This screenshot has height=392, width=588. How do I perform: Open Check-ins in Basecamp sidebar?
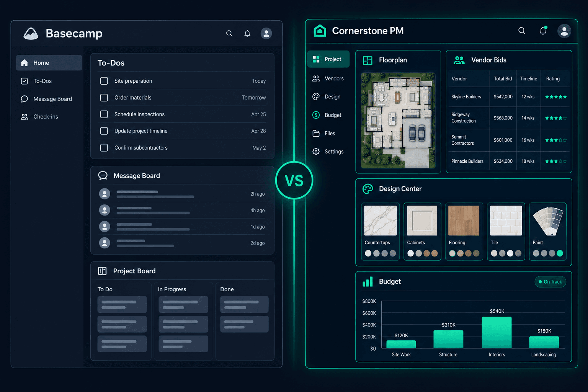tap(49, 117)
